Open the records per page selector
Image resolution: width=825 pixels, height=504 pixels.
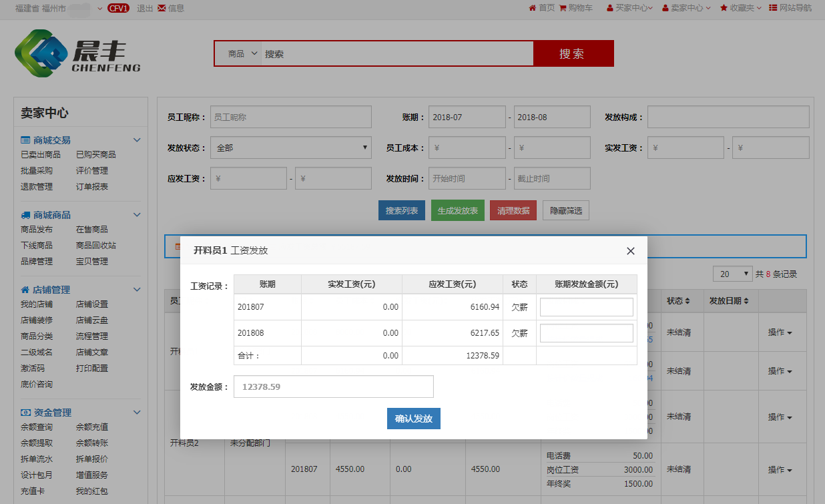732,274
